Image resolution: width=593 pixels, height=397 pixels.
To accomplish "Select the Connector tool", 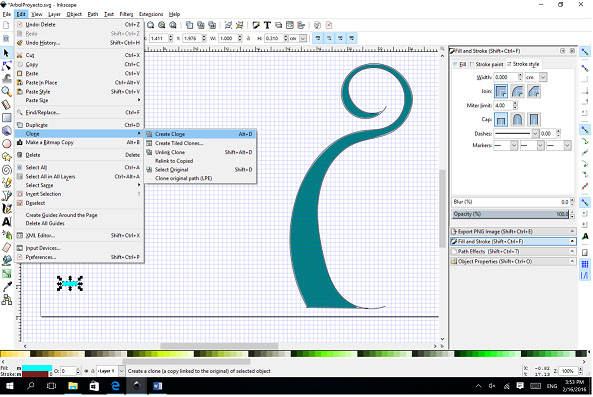I will pos(6,300).
